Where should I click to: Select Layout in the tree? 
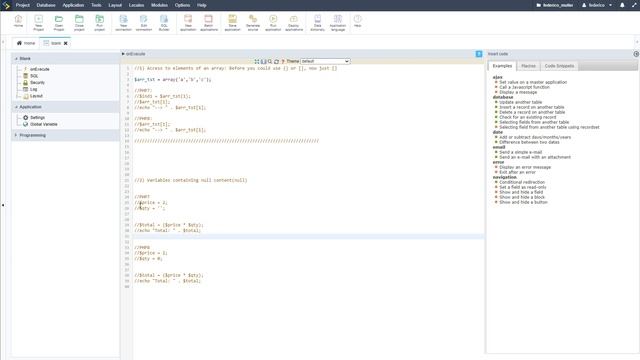(x=36, y=96)
